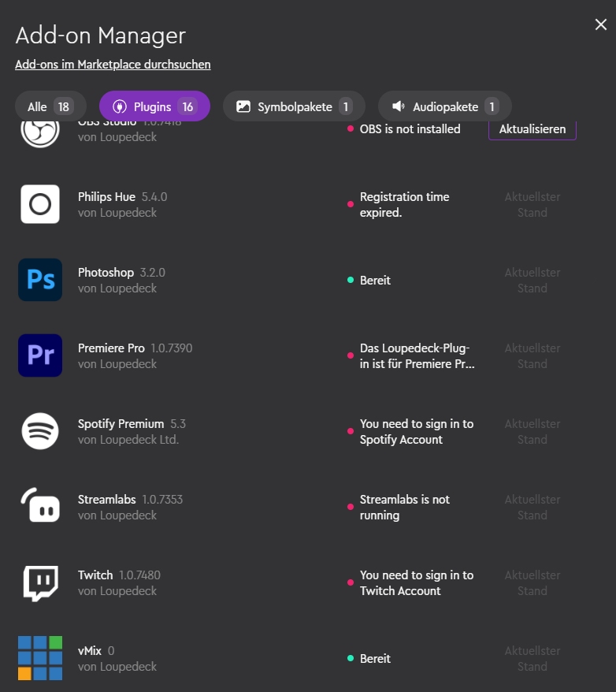The height and width of the screenshot is (692, 616).
Task: Click the Photoshop version number 3.2.0
Action: tap(153, 273)
